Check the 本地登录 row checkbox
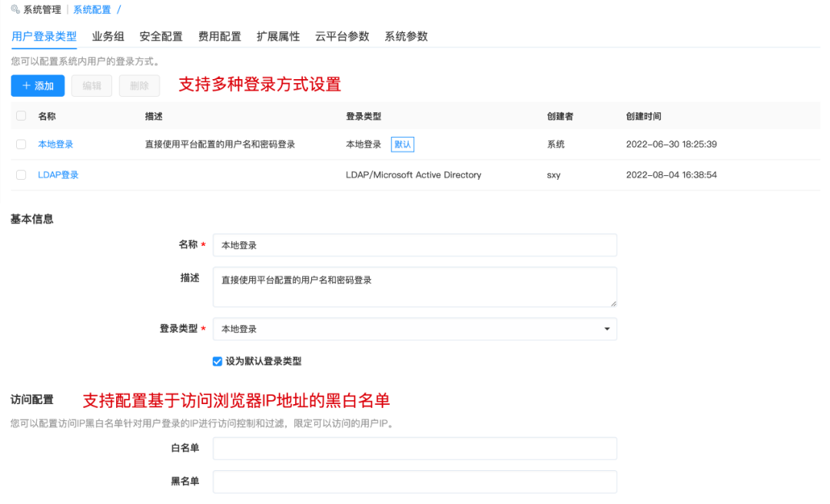This screenshot has width=830, height=504. point(22,144)
